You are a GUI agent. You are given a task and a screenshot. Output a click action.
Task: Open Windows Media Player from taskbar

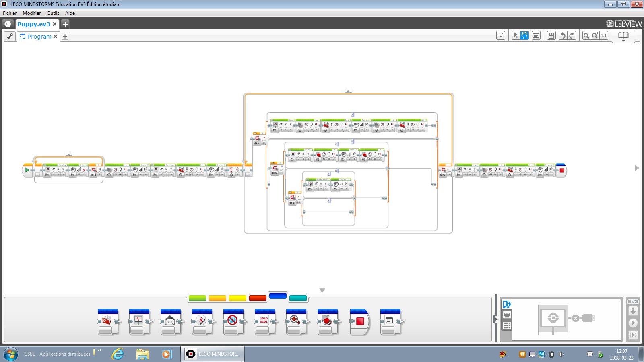(x=166, y=354)
